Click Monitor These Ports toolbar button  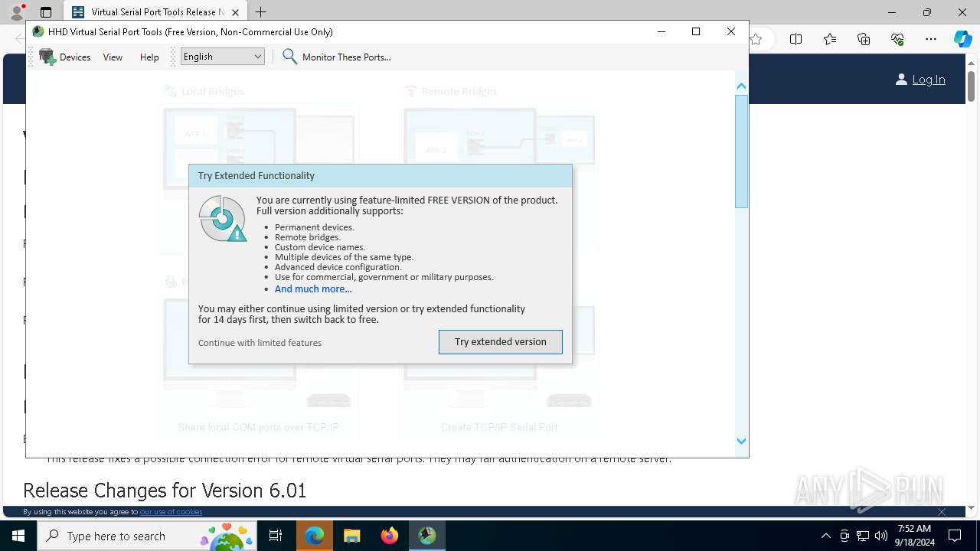click(x=337, y=57)
